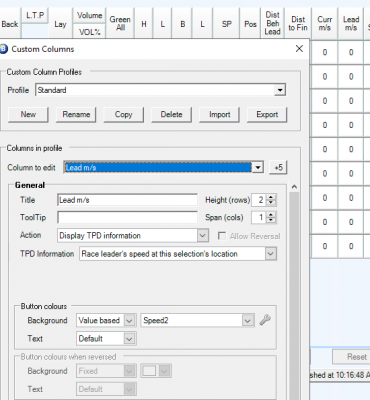370x400 pixels.
Task: Click the Export profile button
Action: (267, 115)
